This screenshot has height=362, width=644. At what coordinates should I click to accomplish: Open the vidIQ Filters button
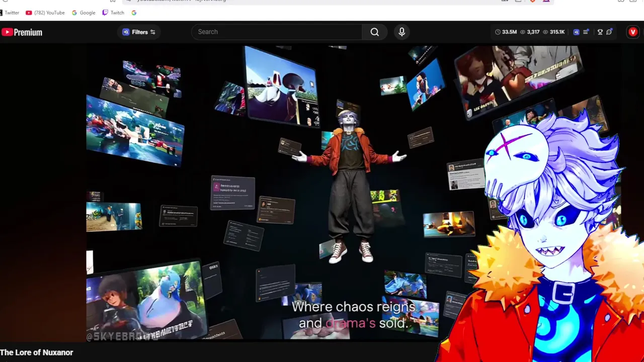click(139, 32)
